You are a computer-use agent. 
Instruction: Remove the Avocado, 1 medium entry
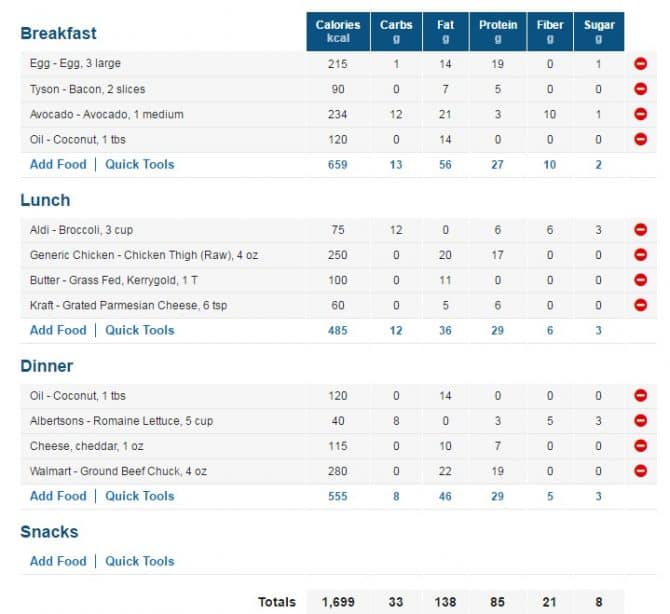coord(640,114)
